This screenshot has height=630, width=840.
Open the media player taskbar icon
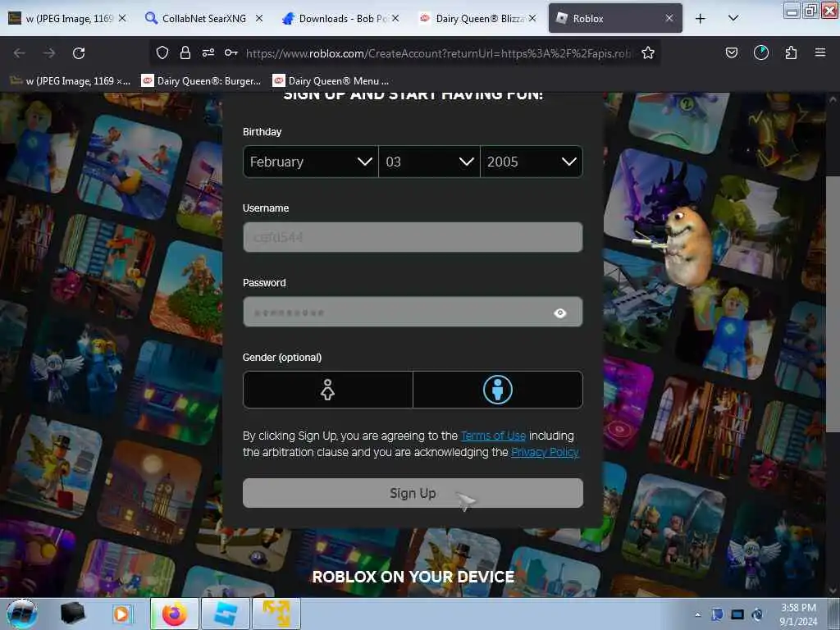point(122,614)
